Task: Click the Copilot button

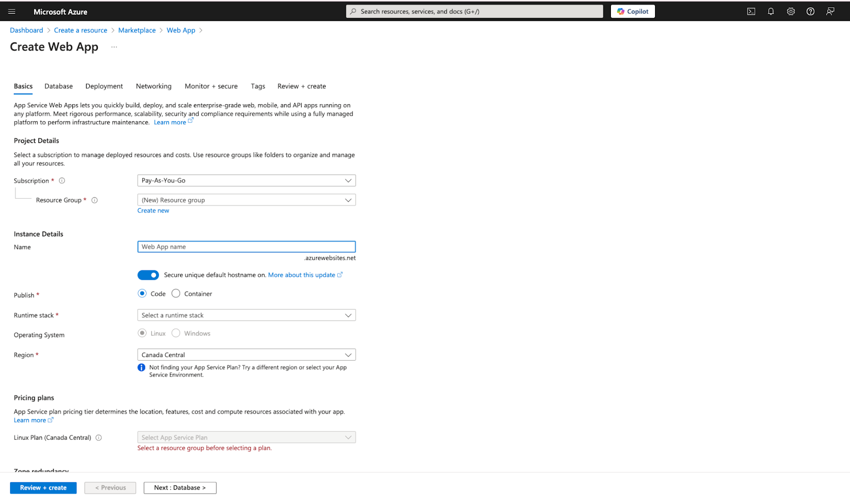Action: [633, 11]
